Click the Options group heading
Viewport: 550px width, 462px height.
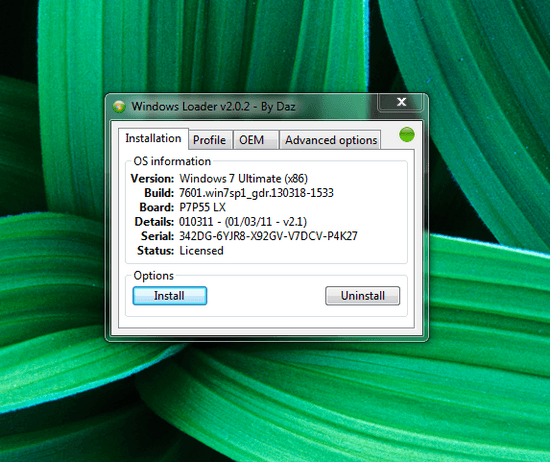click(154, 276)
